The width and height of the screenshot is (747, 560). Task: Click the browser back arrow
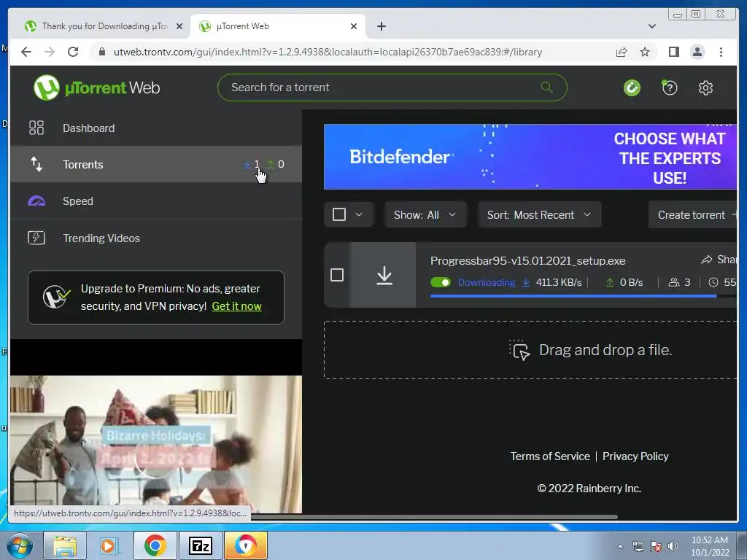26,52
